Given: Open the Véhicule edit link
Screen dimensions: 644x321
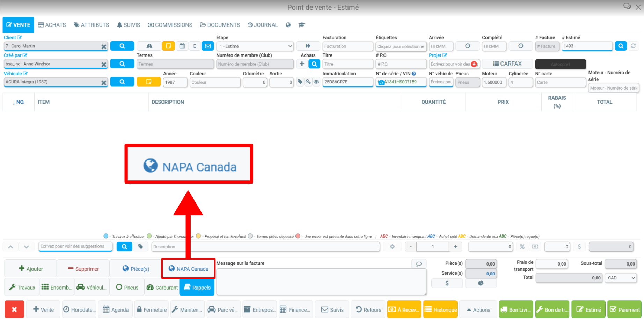Looking at the screenshot, I should click(16, 74).
